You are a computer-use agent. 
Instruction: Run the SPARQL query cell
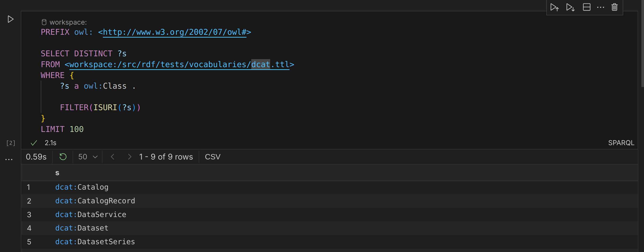pos(10,19)
